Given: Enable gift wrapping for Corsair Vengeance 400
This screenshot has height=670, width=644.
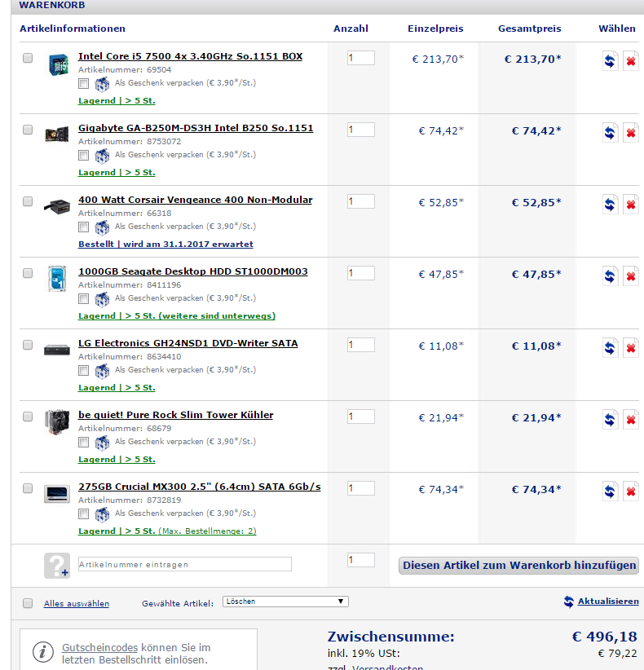Looking at the screenshot, I should point(84,227).
